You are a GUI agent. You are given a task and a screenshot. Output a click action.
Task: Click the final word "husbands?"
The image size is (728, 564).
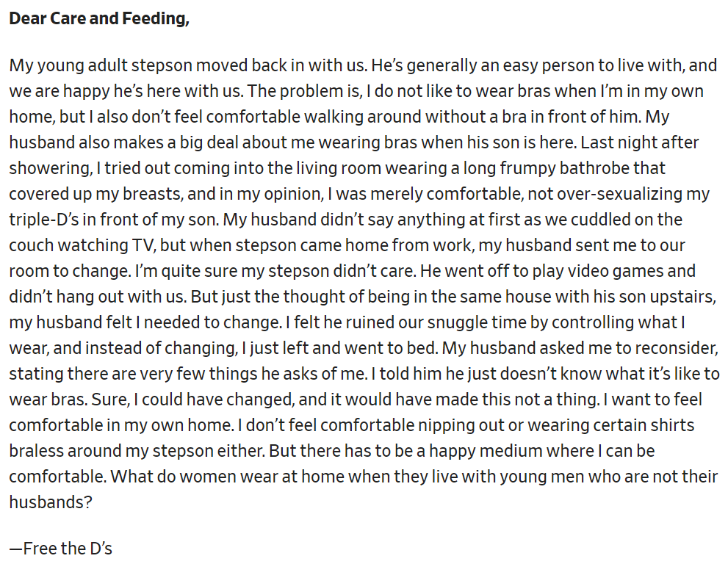(x=51, y=502)
